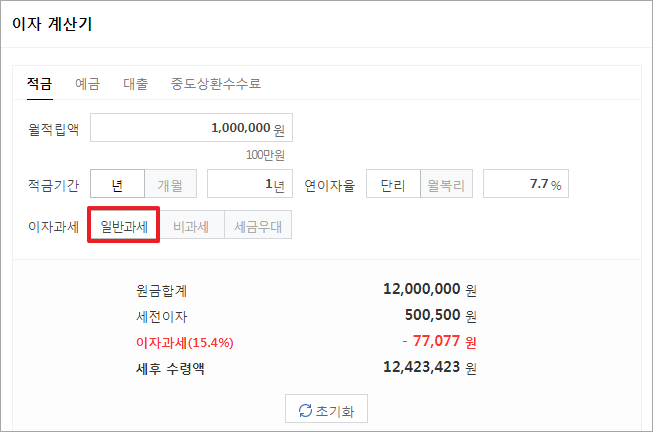653x432 pixels.
Task: Click the 이자과세 row label beside 일반과세
Action: click(x=53, y=227)
